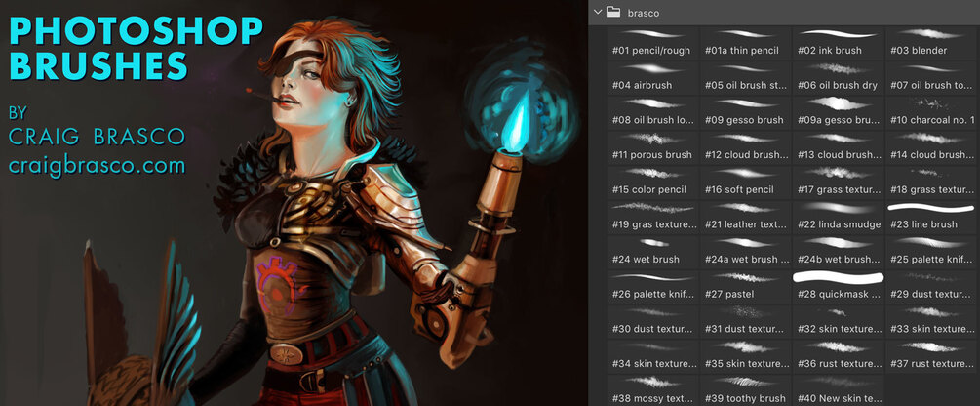Viewport: 980px width, 406px height.
Task: Select the #23 line brush preset
Action: (931, 217)
